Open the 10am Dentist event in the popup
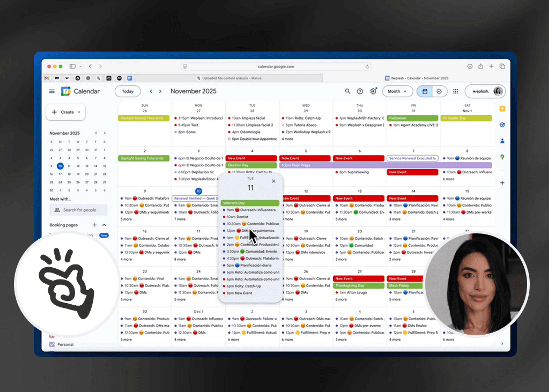This screenshot has height=392, width=549. click(x=250, y=217)
